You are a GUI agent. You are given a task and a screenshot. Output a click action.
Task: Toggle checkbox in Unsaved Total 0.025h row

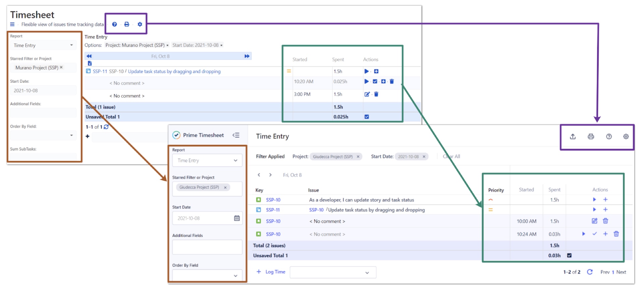[367, 117]
